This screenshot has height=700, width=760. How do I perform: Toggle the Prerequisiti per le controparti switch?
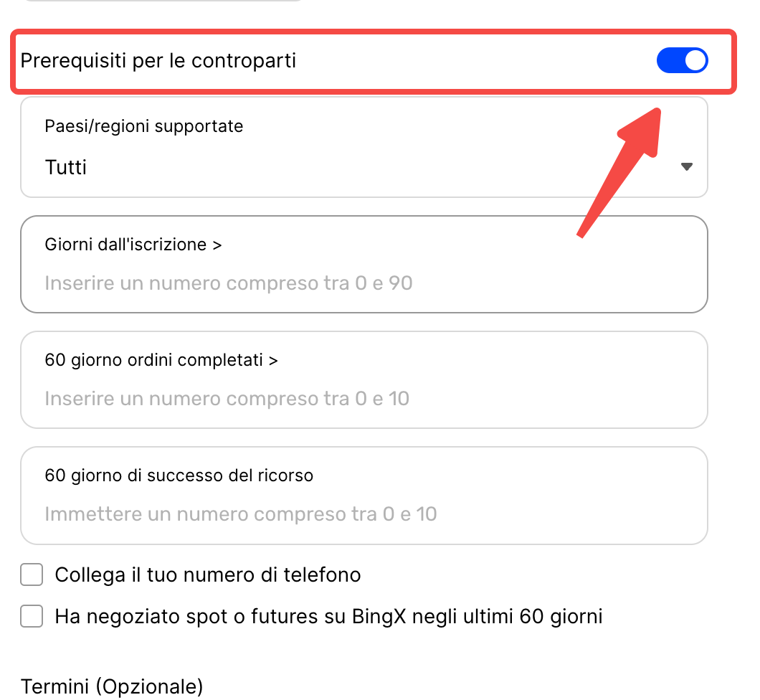point(682,61)
